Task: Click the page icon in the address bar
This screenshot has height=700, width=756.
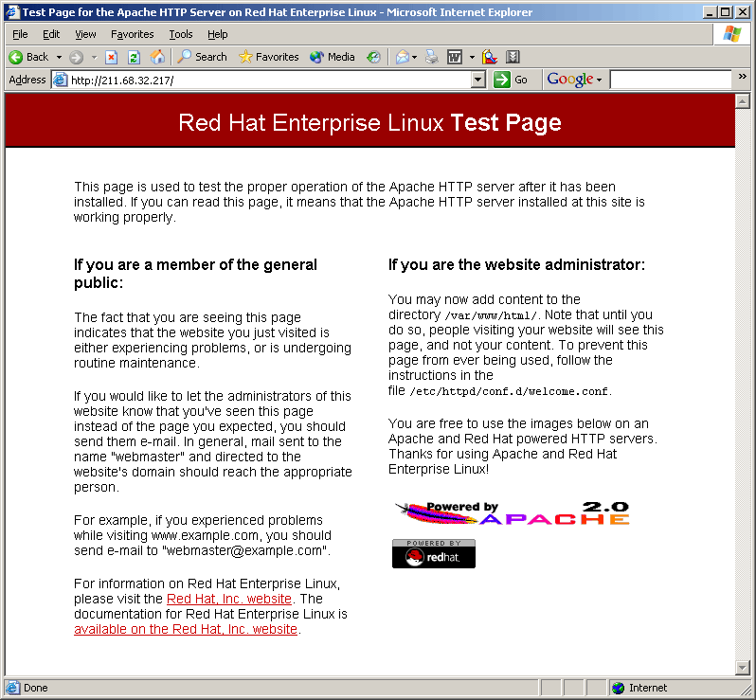Action: [x=60, y=80]
